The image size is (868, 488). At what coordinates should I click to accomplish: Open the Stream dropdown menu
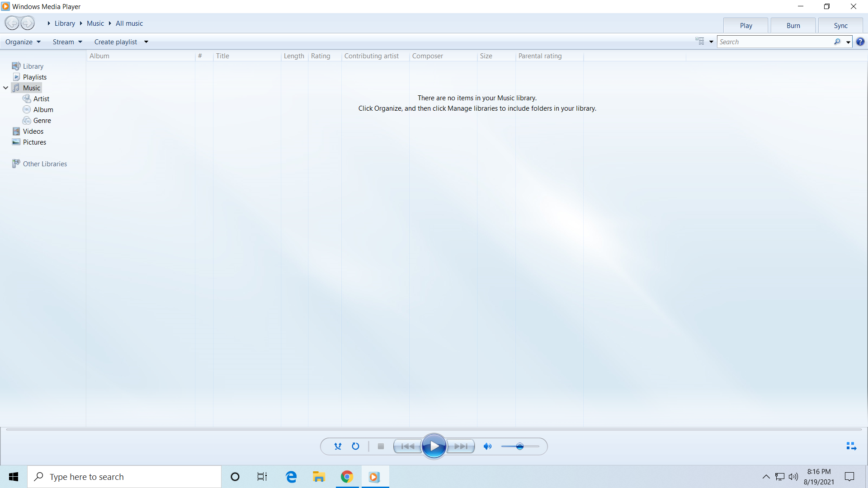(x=67, y=42)
